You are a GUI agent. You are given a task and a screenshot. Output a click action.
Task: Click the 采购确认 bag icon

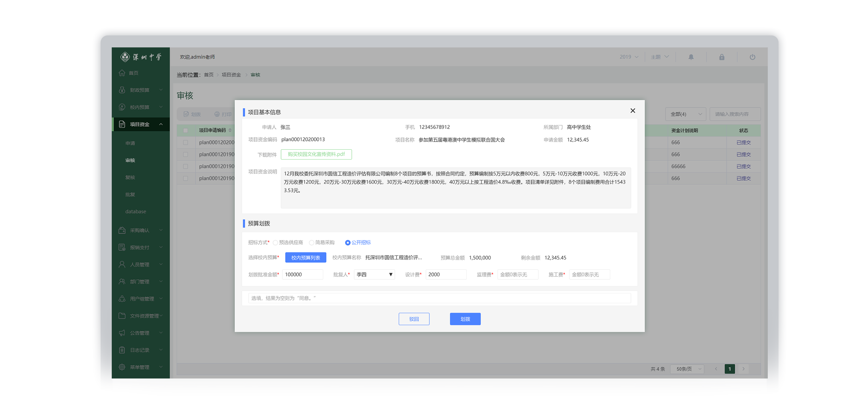coord(122,230)
